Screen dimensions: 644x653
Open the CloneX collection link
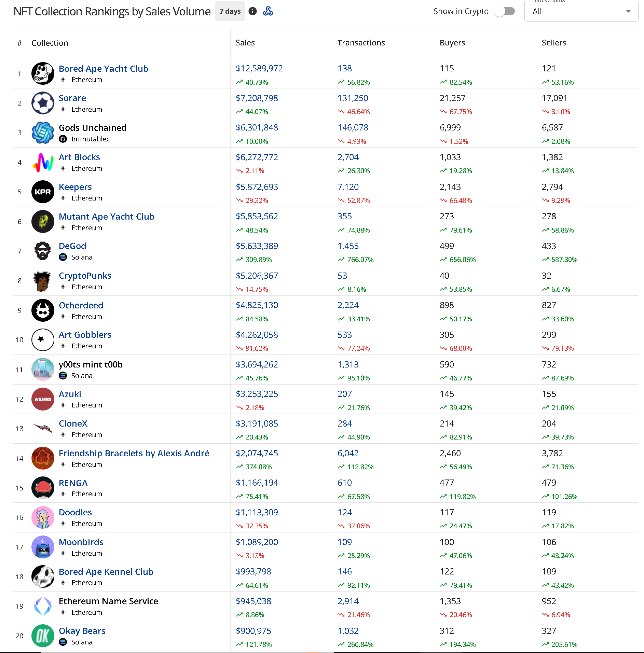73,423
